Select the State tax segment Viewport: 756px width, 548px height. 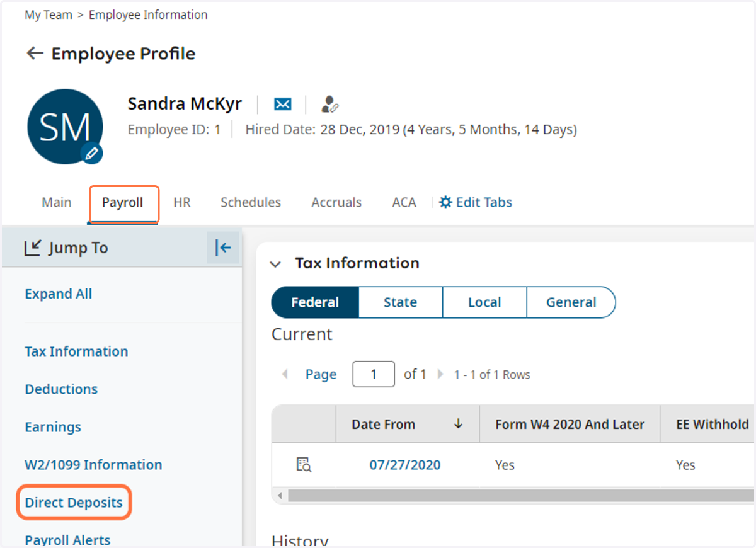pos(401,302)
